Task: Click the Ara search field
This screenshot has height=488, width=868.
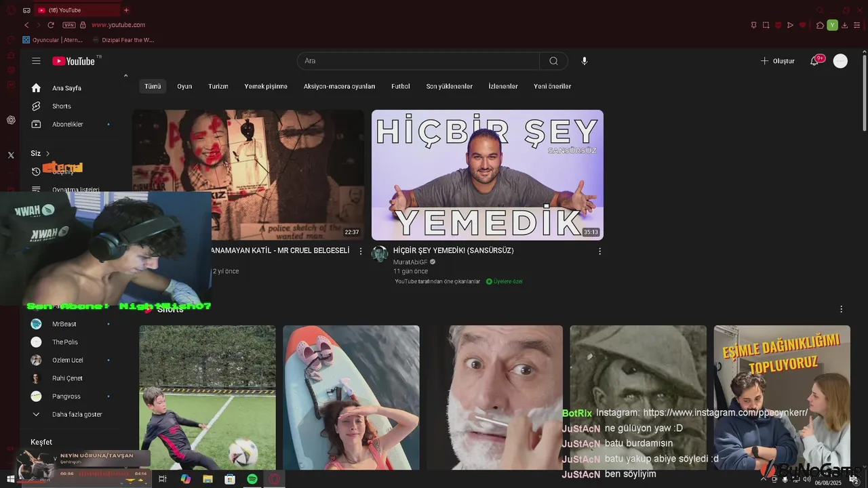Action: (x=418, y=61)
